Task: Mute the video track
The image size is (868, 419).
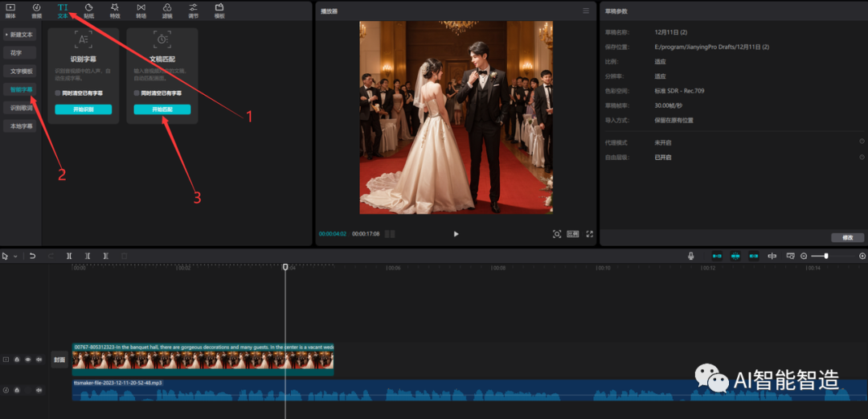Action: tap(39, 359)
